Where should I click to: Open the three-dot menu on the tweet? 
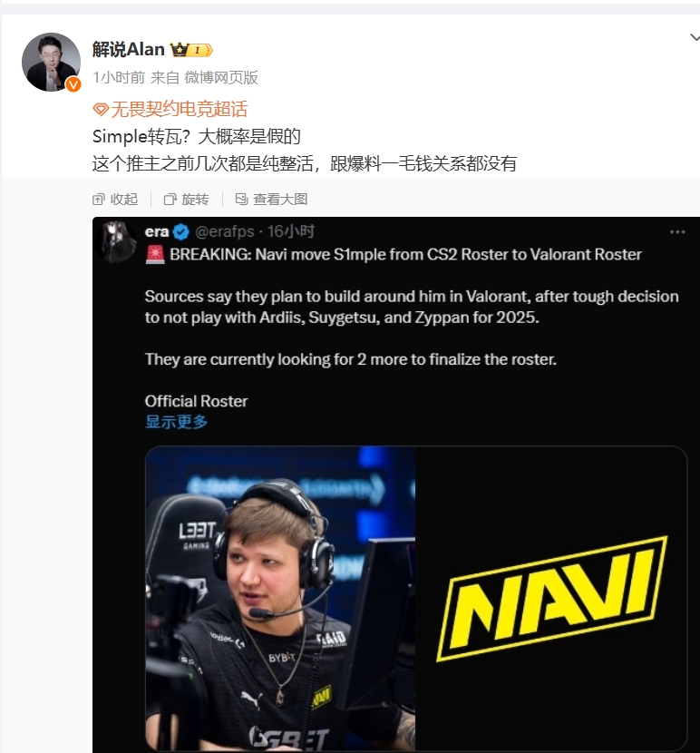pos(677,232)
